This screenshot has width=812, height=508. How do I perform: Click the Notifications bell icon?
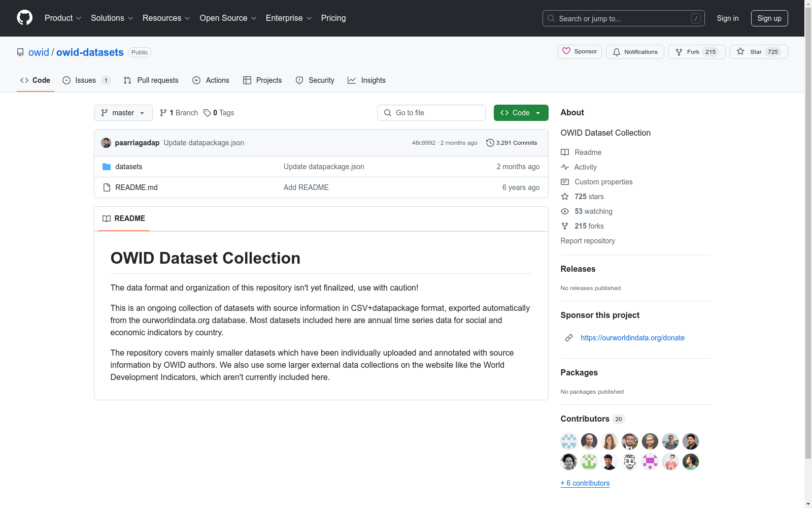[617, 52]
